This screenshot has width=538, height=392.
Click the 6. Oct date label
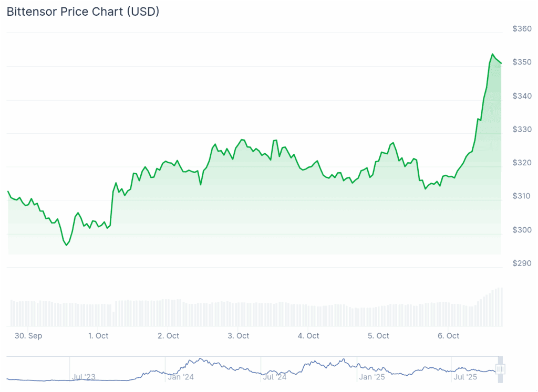pyautogui.click(x=449, y=336)
